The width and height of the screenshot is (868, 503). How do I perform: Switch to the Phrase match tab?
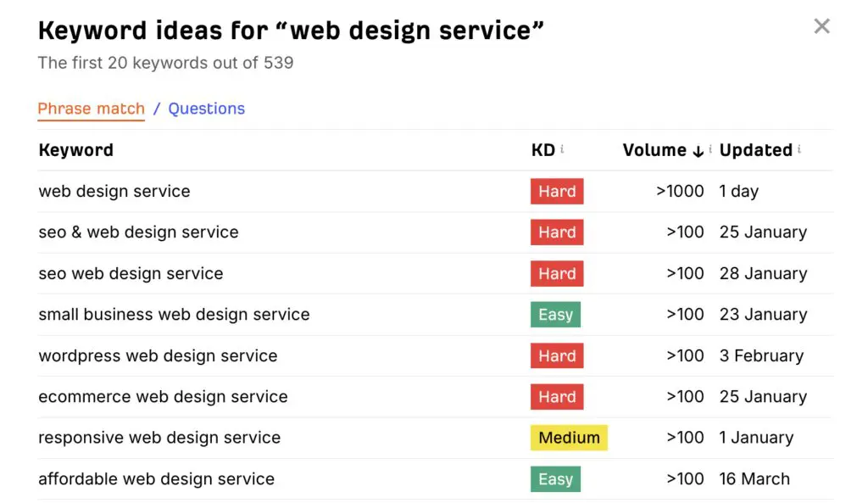click(91, 109)
